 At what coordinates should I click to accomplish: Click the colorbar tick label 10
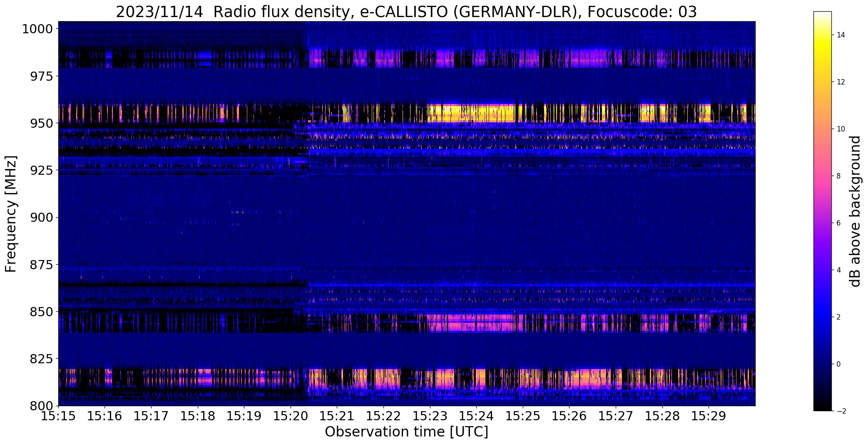841,129
